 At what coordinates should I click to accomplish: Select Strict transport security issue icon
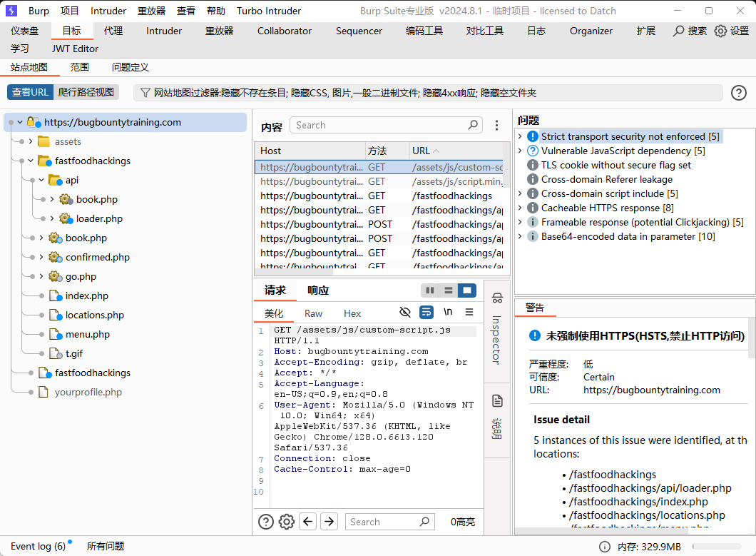click(x=532, y=136)
